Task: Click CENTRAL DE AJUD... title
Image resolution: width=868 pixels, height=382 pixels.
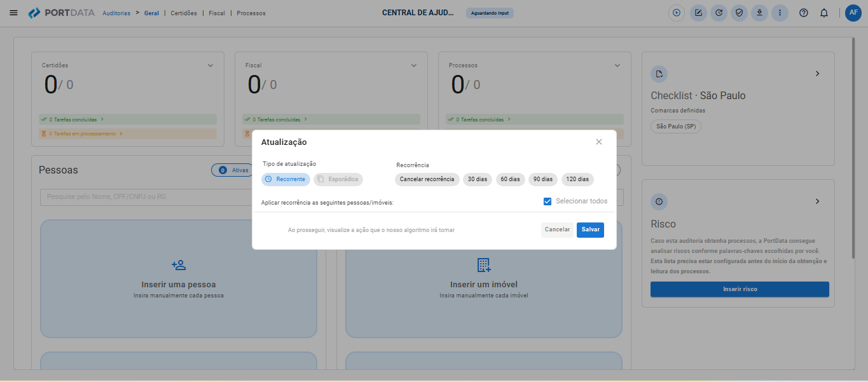Action: pyautogui.click(x=418, y=13)
